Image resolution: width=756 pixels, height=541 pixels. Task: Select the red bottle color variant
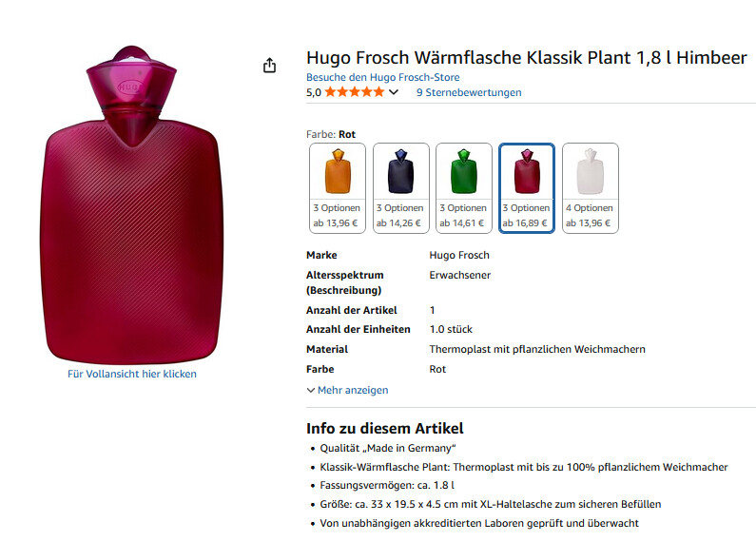click(527, 188)
